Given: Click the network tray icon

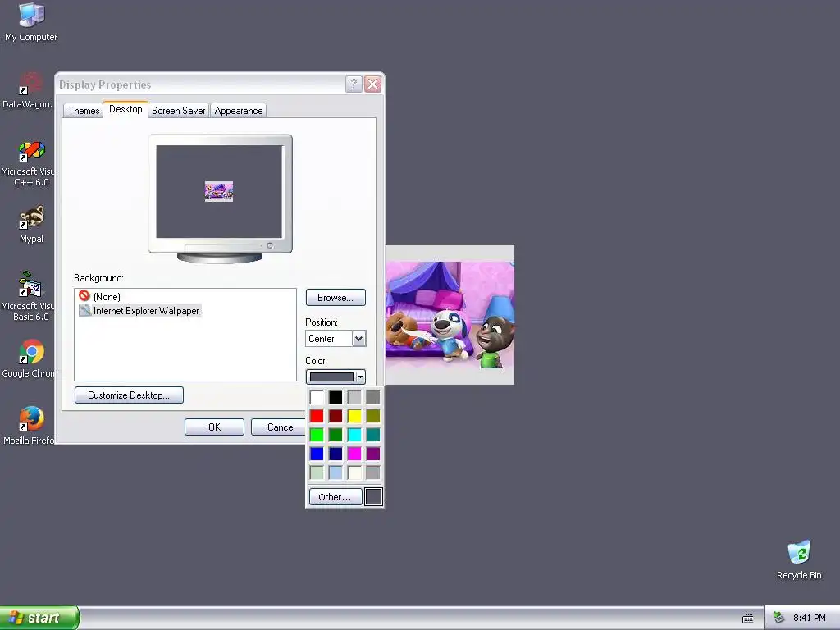Looking at the screenshot, I should coord(778,618).
